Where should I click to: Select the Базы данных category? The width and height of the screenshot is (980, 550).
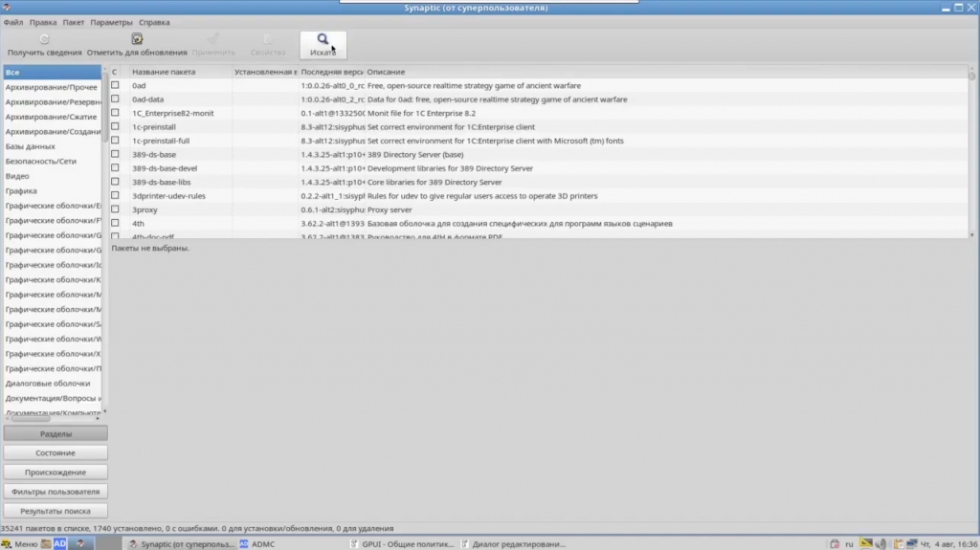click(52, 146)
